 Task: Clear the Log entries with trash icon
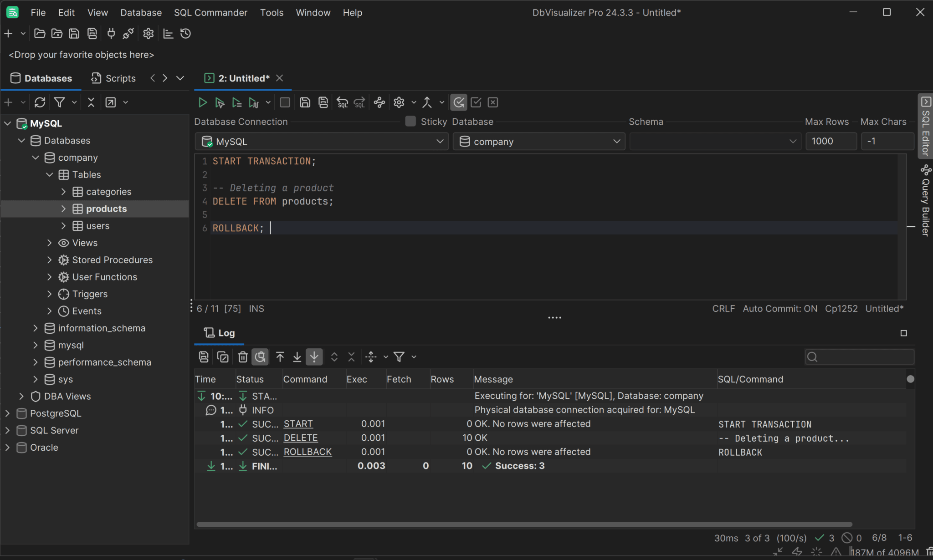point(242,356)
